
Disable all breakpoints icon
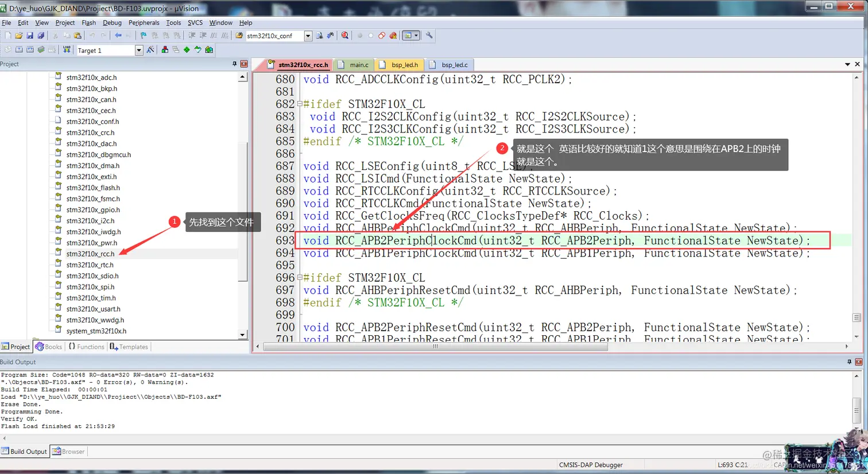[381, 36]
